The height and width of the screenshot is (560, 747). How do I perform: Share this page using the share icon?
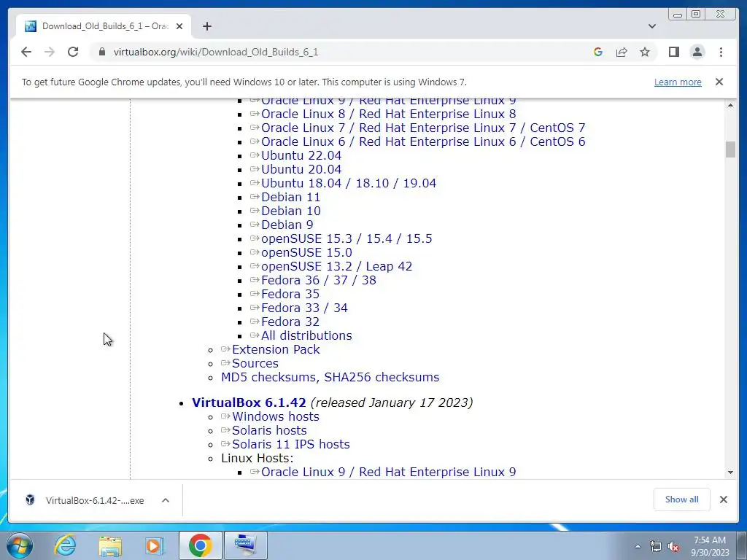[622, 52]
